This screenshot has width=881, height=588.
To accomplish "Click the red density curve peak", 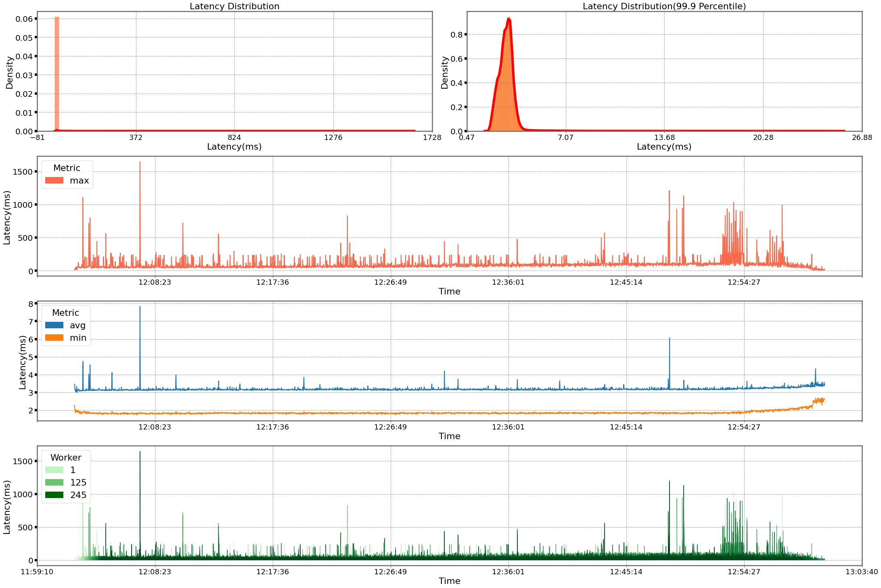I will (509, 19).
